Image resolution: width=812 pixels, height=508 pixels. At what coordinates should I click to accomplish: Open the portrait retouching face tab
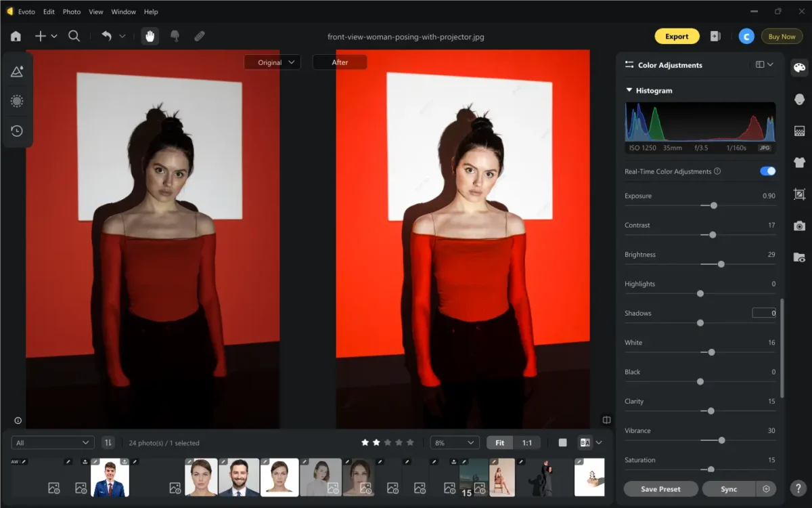click(799, 99)
